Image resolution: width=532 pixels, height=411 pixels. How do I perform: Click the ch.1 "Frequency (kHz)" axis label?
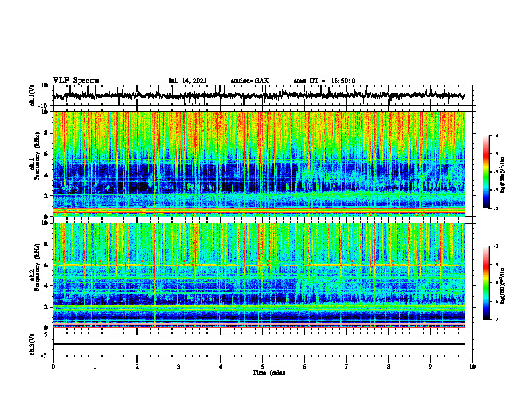[x=38, y=156]
